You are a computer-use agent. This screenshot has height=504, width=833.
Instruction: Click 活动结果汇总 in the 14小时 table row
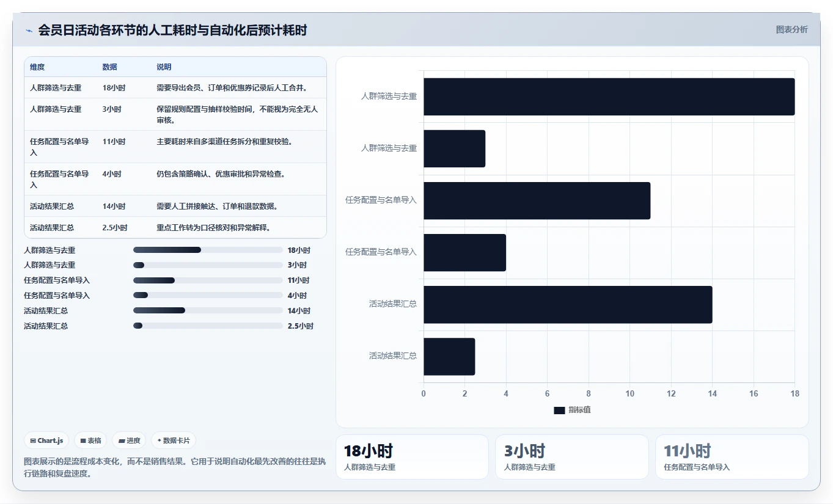[x=52, y=206]
